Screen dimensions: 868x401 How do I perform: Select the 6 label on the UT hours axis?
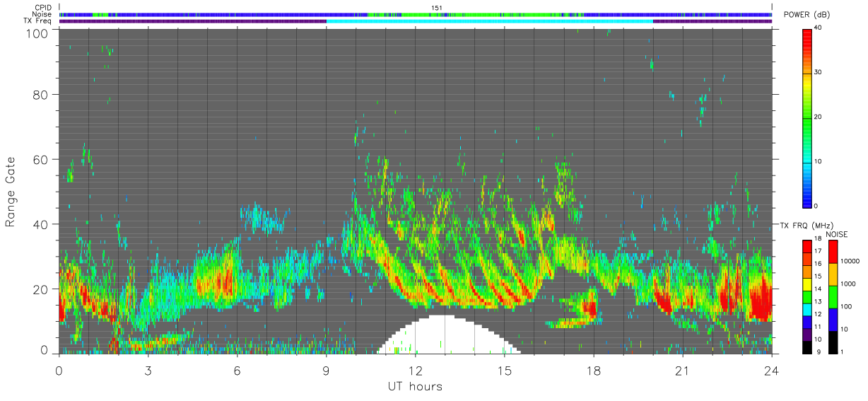[x=237, y=371]
